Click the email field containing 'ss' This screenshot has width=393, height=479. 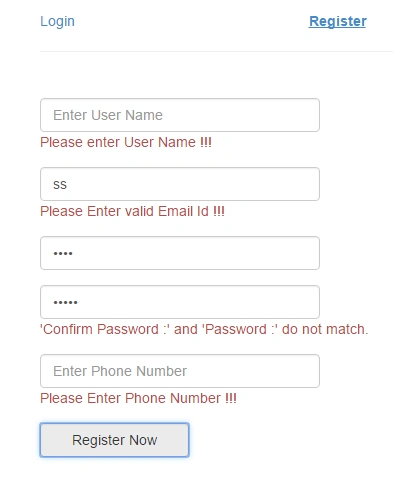click(180, 184)
